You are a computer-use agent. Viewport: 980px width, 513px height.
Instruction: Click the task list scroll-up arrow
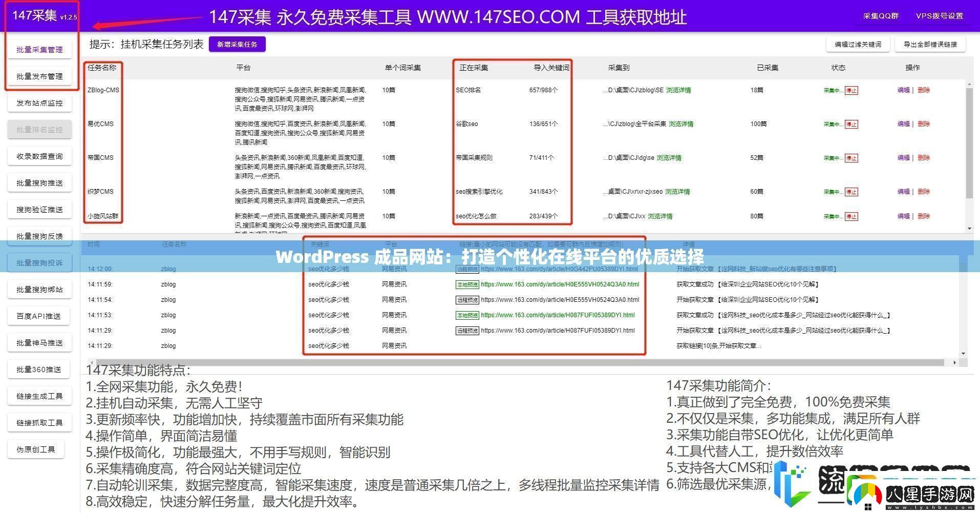[969, 83]
